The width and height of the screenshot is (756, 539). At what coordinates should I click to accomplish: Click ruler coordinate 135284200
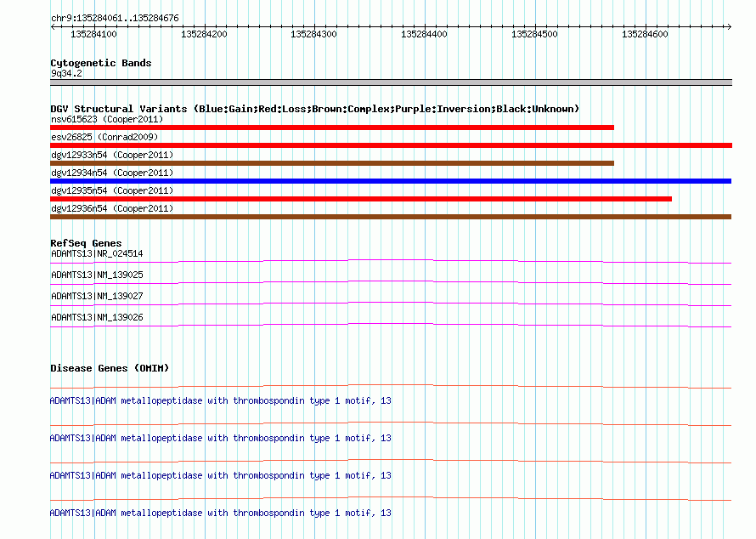click(x=204, y=34)
